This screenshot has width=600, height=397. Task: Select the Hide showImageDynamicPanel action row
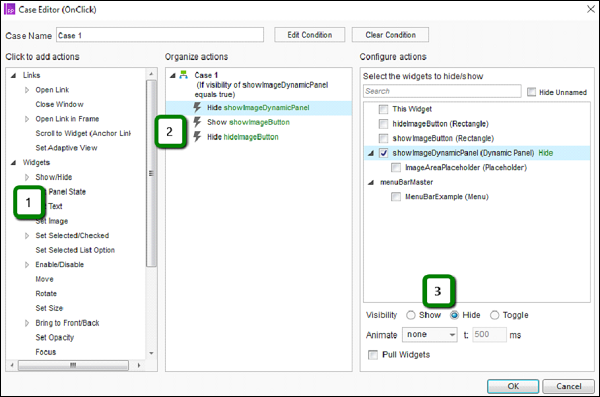[259, 108]
